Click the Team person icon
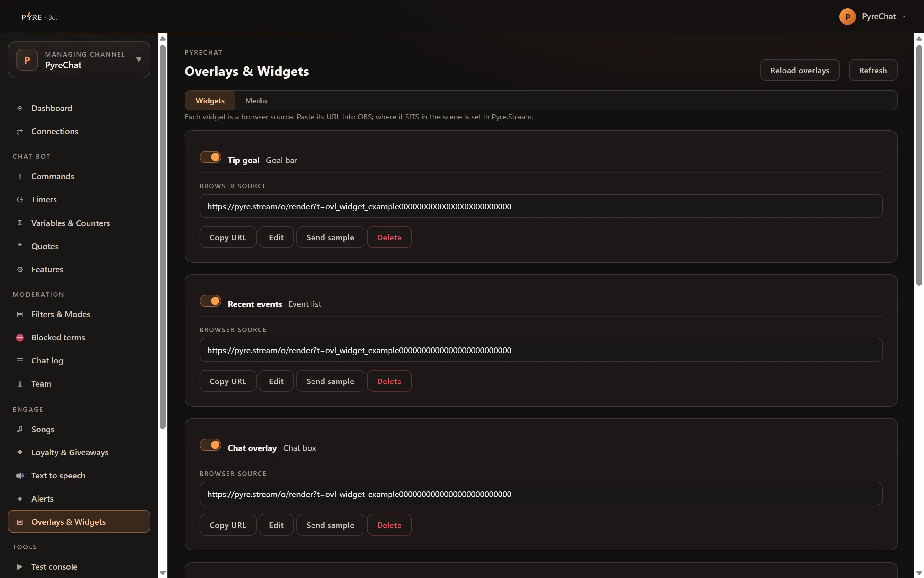The width and height of the screenshot is (924, 578). 20,384
